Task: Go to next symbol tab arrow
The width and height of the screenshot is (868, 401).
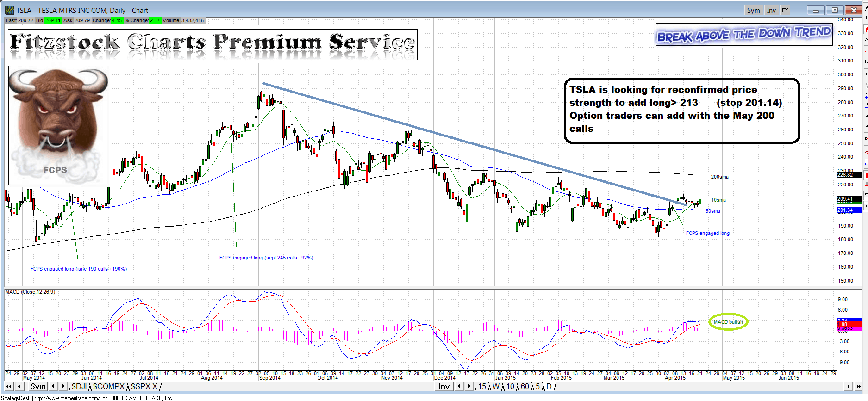Action: click(63, 386)
